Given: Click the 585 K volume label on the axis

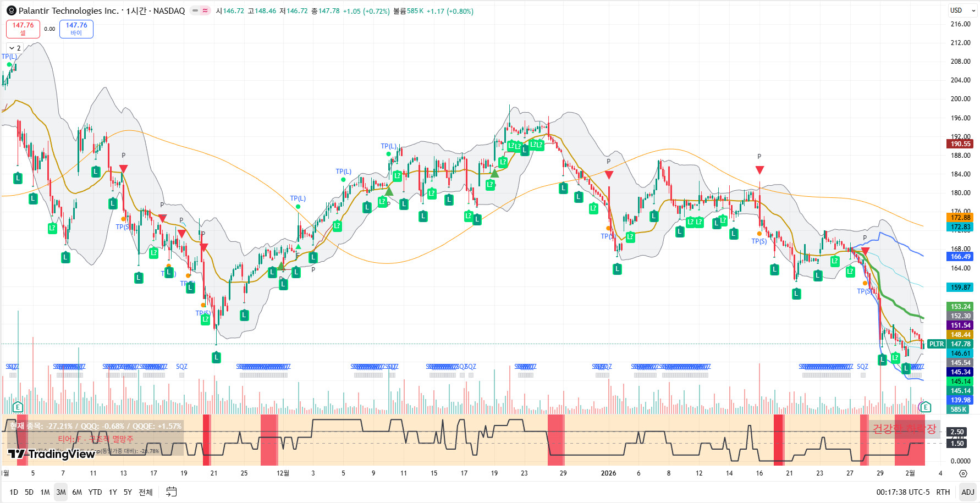Looking at the screenshot, I should tap(959, 410).
